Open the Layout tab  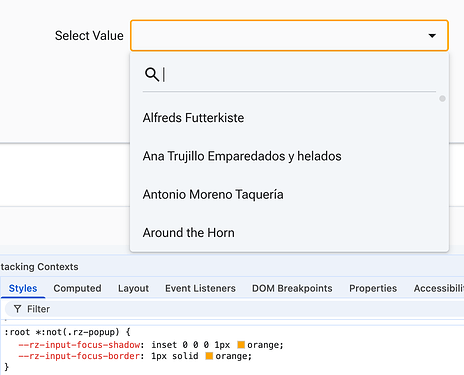133,288
